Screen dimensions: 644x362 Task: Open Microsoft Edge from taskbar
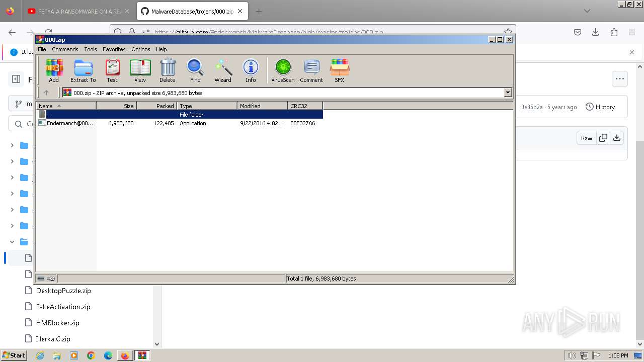click(108, 355)
